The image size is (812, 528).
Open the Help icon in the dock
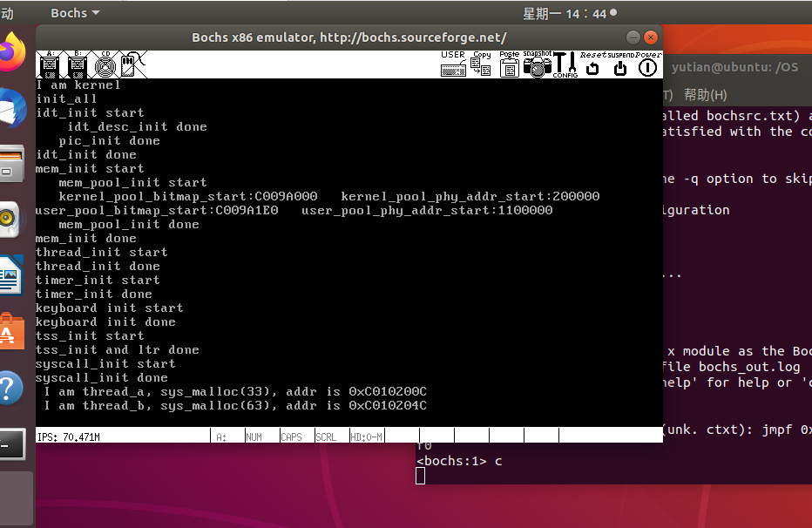(10, 388)
